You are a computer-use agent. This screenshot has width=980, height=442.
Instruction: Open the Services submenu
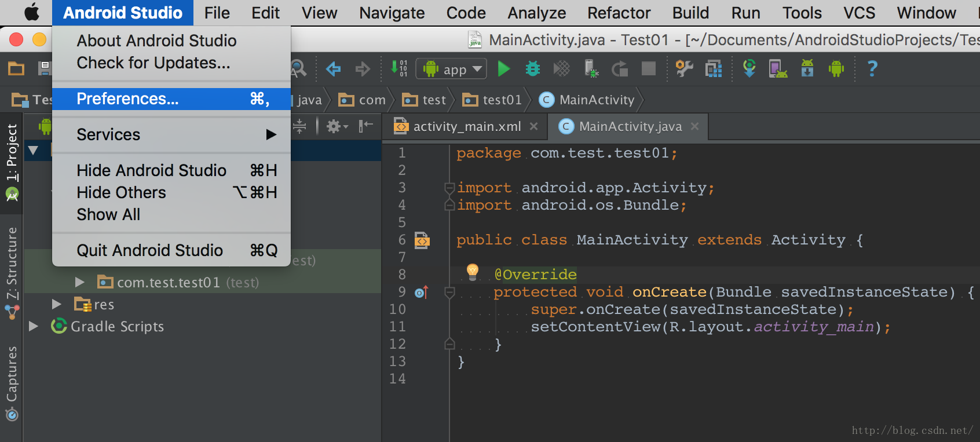click(x=171, y=134)
